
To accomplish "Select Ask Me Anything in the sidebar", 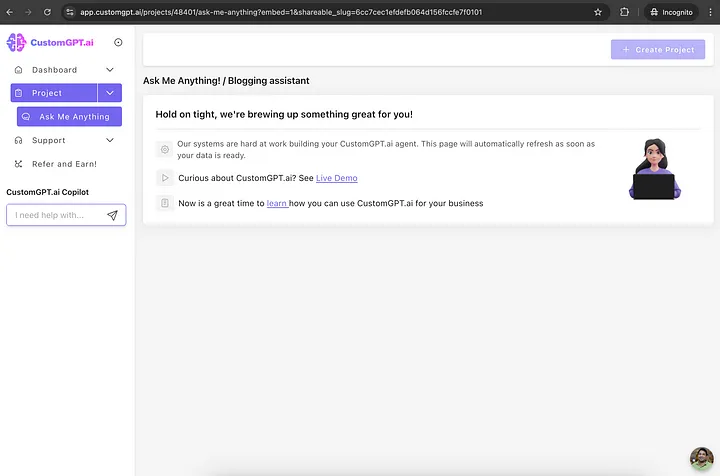I will pyautogui.click(x=70, y=117).
